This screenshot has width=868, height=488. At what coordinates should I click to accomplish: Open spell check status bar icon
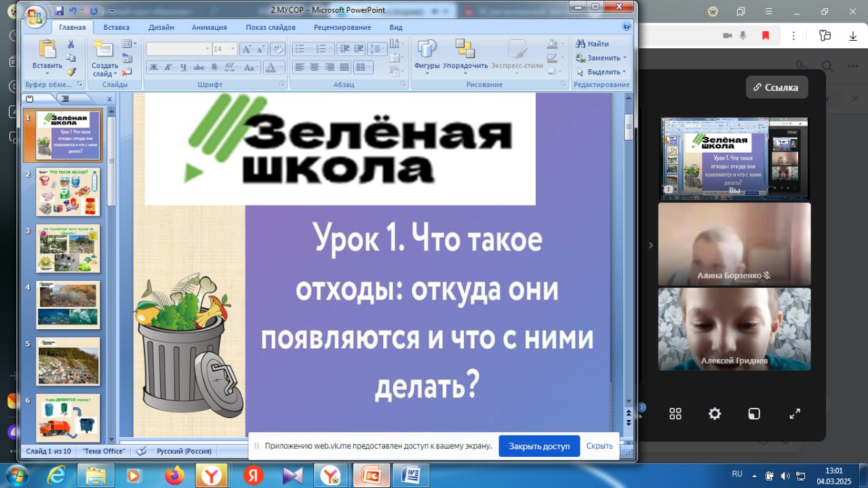tap(142, 451)
